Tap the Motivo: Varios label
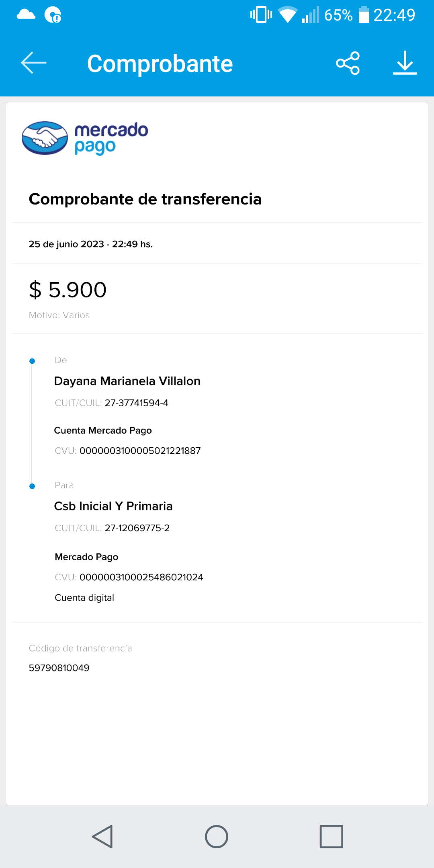Viewport: 434px width, 868px height. click(x=59, y=315)
